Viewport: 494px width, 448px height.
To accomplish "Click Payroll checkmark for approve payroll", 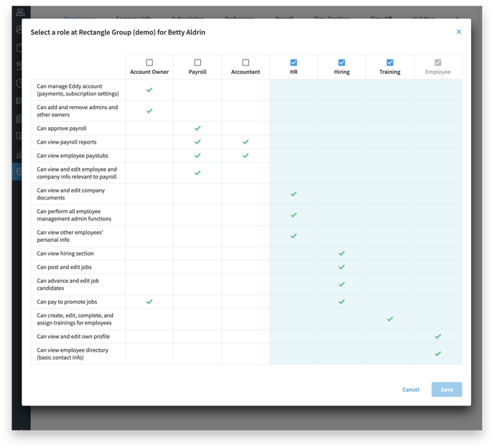I will pyautogui.click(x=197, y=129).
